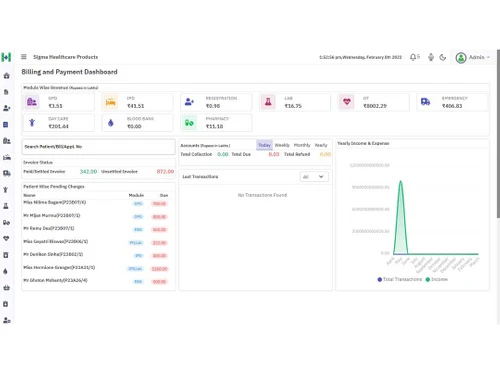The height and width of the screenshot is (375, 500).
Task: Switch accounts view to Monthly
Action: pyautogui.click(x=302, y=145)
